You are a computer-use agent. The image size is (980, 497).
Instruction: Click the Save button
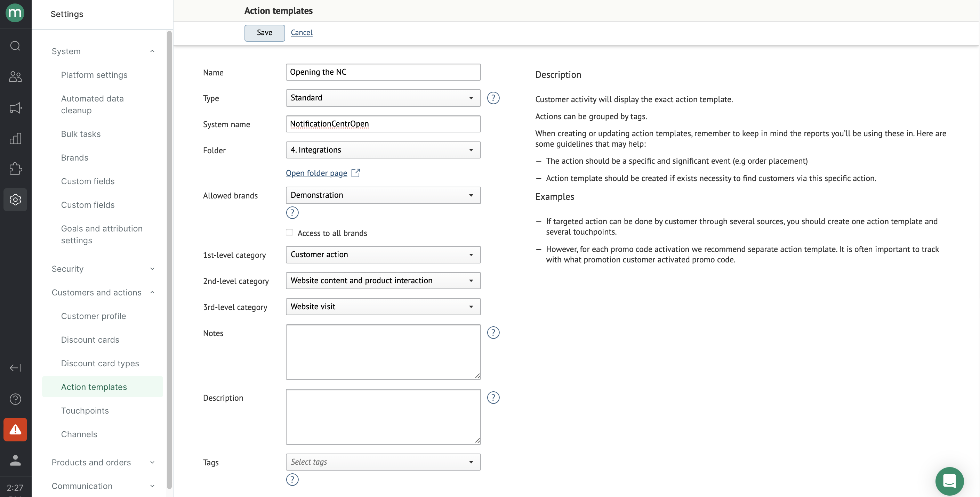(x=264, y=33)
